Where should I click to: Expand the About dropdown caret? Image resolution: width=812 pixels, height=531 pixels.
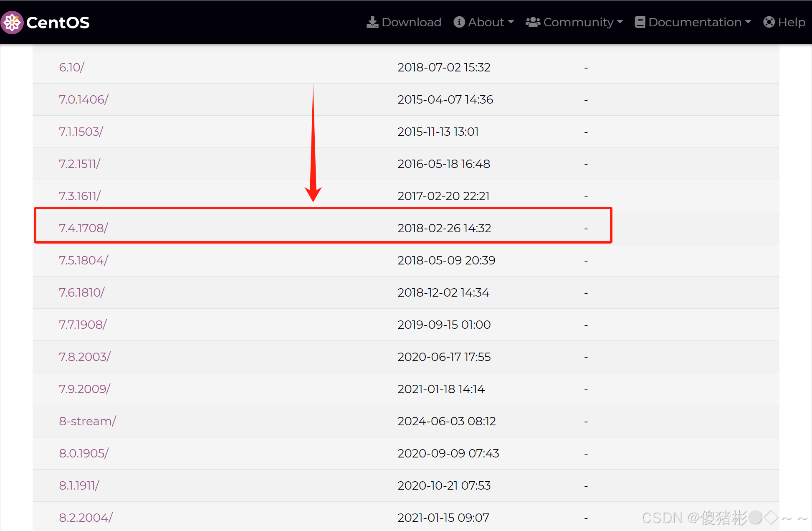pyautogui.click(x=511, y=22)
